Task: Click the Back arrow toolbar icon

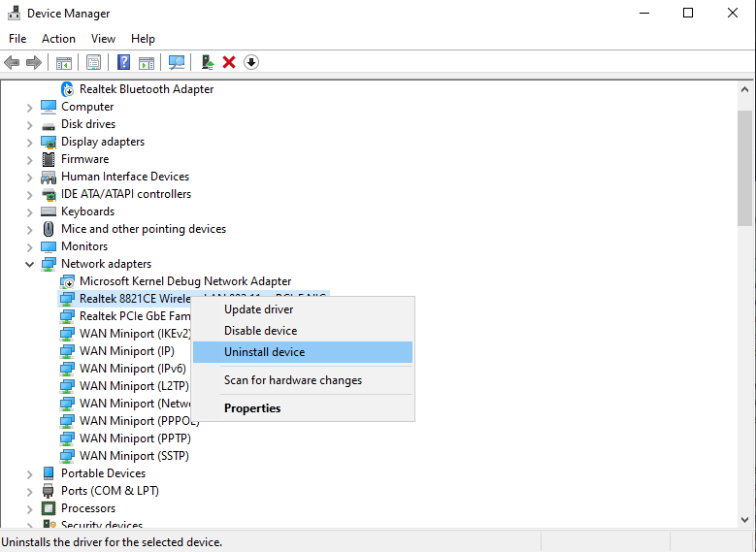Action: (12, 62)
